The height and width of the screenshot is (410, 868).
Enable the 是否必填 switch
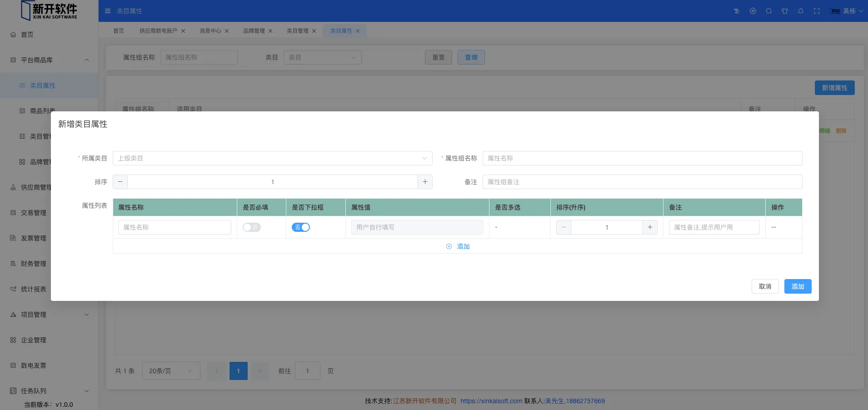coord(251,227)
